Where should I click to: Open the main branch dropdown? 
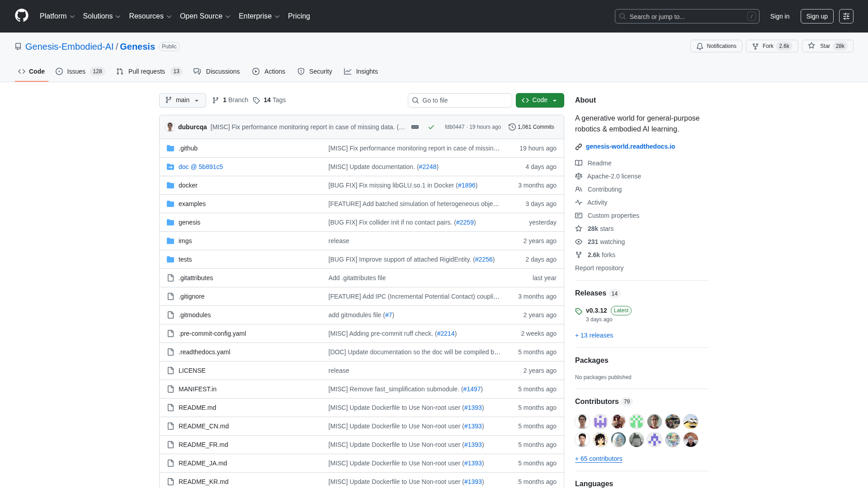coord(182,100)
